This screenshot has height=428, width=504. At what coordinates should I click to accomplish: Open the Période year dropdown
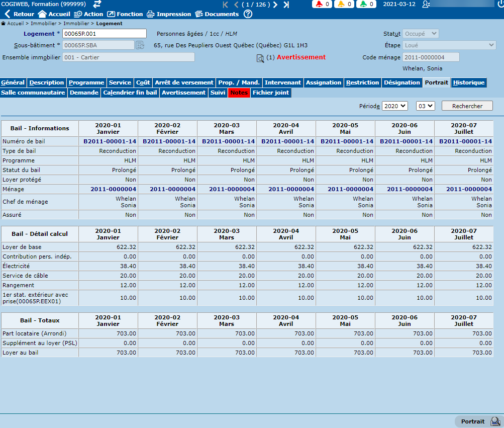(x=394, y=106)
